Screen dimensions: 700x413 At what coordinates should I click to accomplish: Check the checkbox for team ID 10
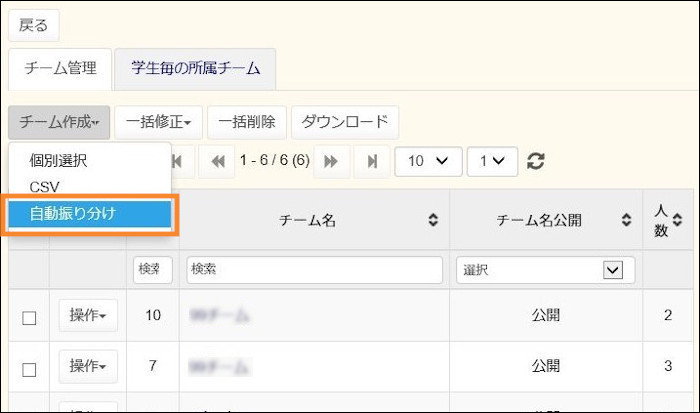[29, 318]
